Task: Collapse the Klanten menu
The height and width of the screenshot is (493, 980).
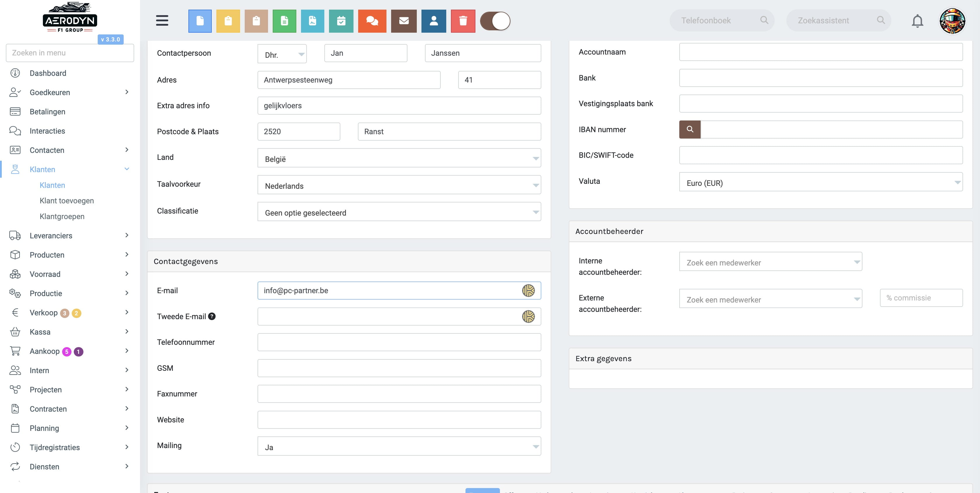Action: coord(70,169)
